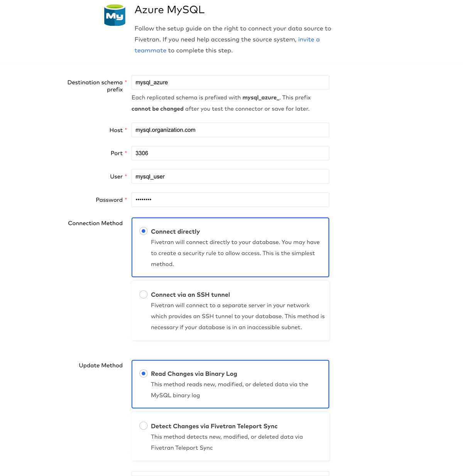Click the Port label
Image resolution: width=463 pixels, height=476 pixels.
click(x=117, y=153)
